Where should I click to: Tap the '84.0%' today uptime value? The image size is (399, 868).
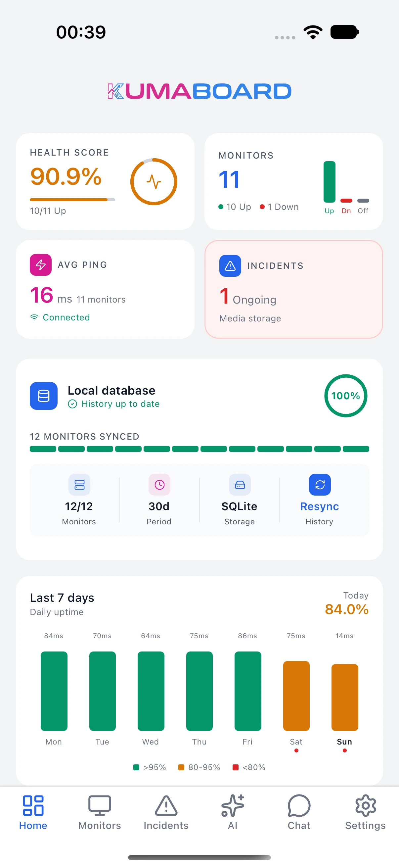point(346,609)
